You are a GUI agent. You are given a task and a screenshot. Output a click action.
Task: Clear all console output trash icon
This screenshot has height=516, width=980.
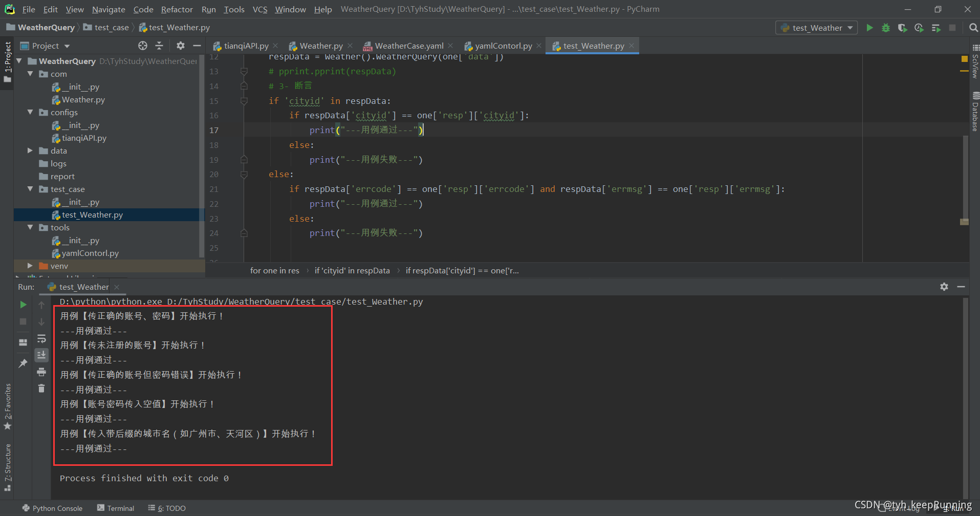(41, 388)
